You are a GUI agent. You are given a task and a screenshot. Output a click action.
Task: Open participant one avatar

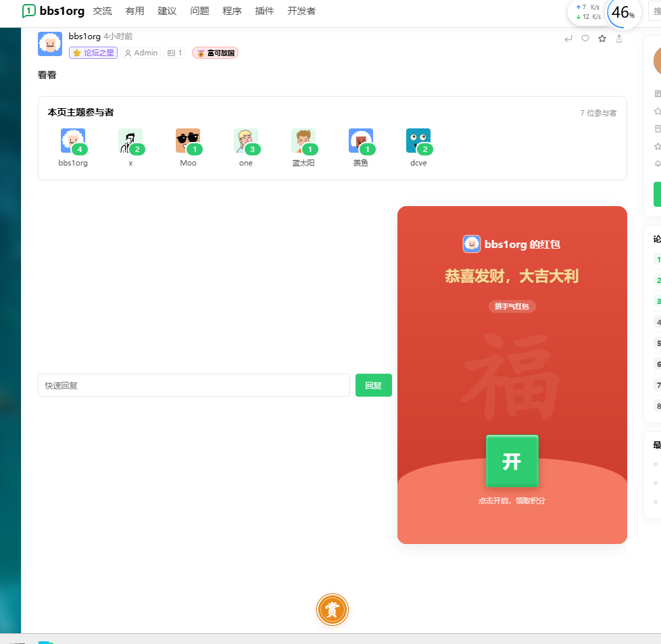[246, 141]
